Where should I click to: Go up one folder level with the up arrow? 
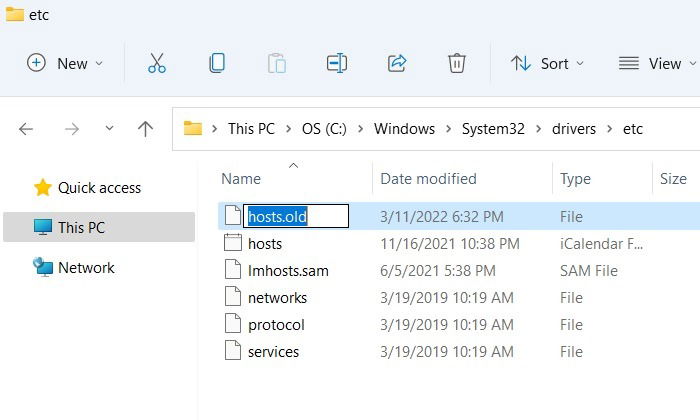145,129
